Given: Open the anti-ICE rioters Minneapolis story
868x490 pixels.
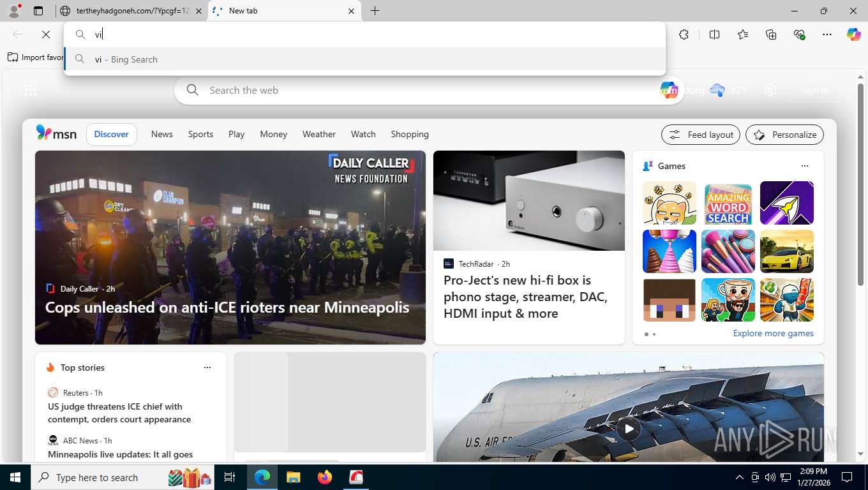Looking at the screenshot, I should [x=227, y=308].
